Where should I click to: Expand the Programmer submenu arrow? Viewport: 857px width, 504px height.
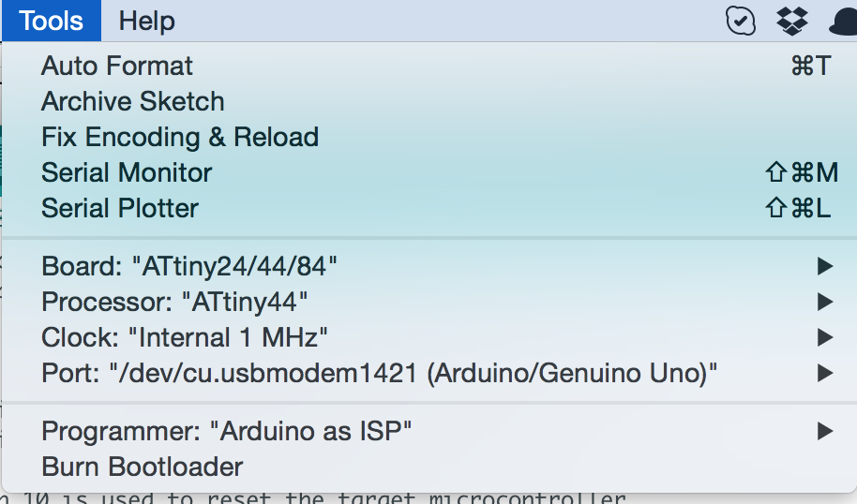825,431
